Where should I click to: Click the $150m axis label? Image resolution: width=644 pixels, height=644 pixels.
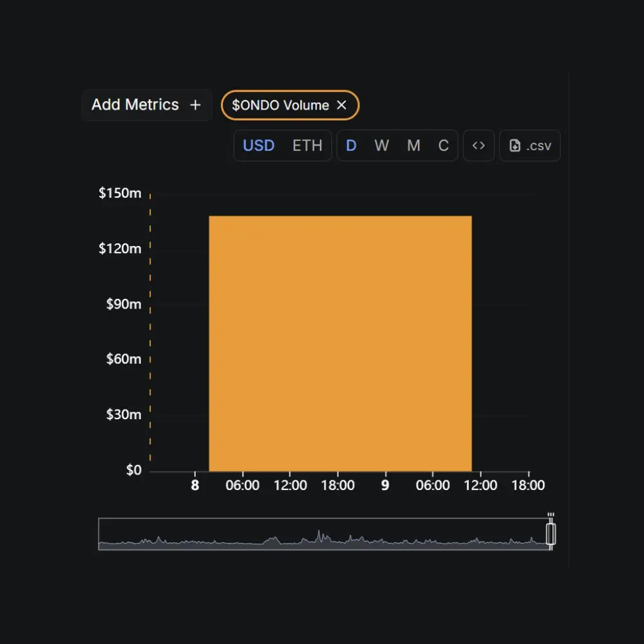pos(120,193)
